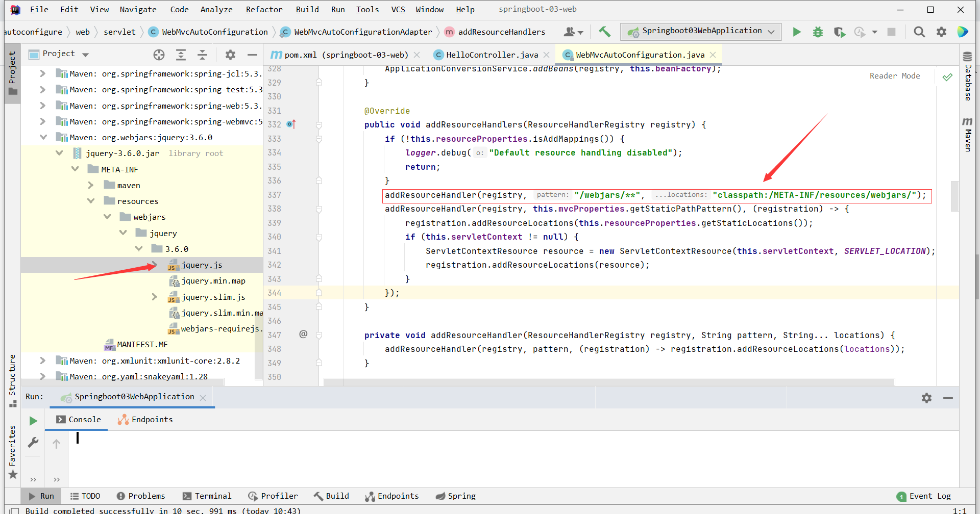Open the Problems tool window
The image size is (980, 514).
[x=141, y=496]
